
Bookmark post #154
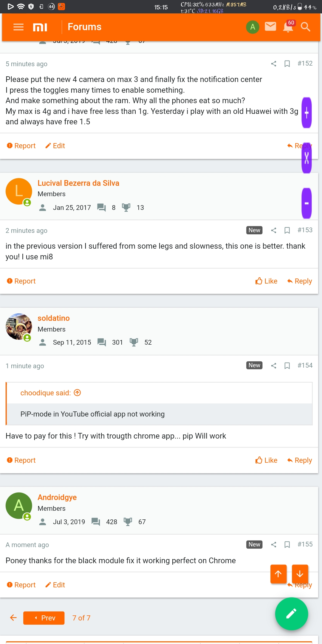coord(287,366)
